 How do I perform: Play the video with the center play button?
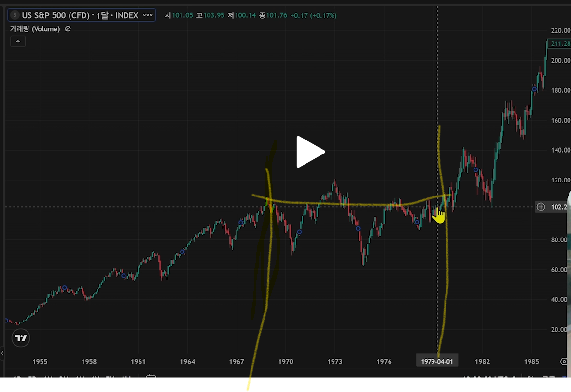(310, 152)
